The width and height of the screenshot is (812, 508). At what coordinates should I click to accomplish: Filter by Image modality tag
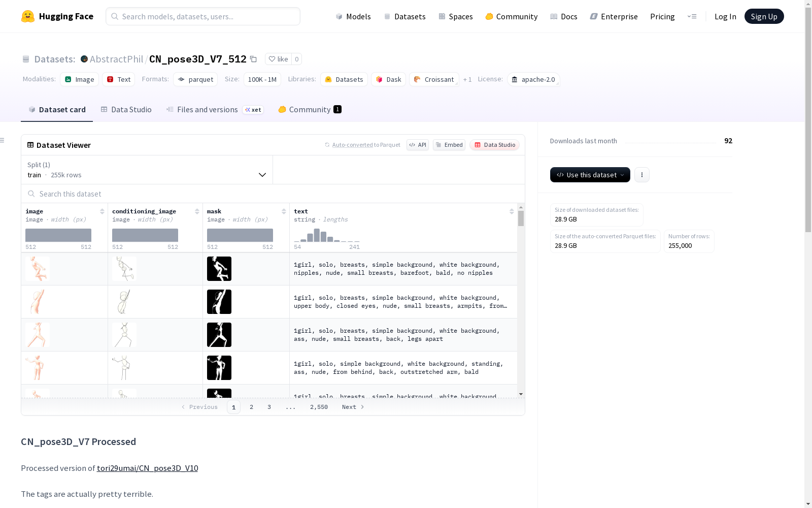click(x=80, y=79)
